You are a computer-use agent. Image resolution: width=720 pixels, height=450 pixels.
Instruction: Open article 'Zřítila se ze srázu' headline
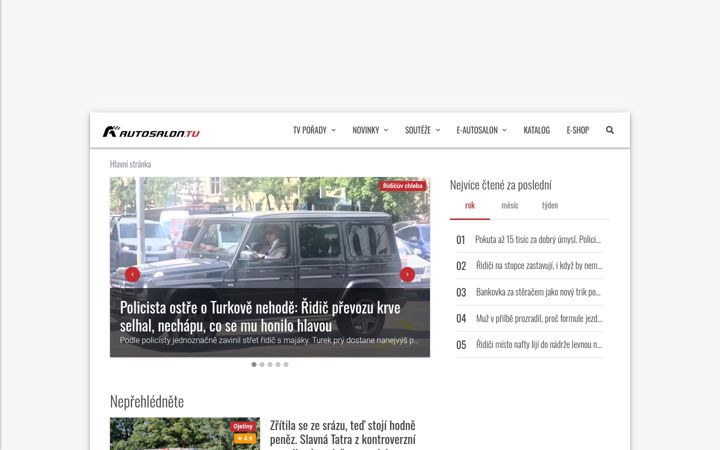(343, 434)
